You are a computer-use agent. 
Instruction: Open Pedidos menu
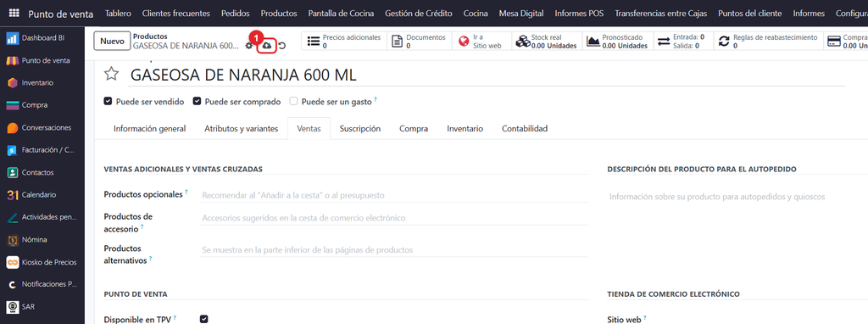236,14
